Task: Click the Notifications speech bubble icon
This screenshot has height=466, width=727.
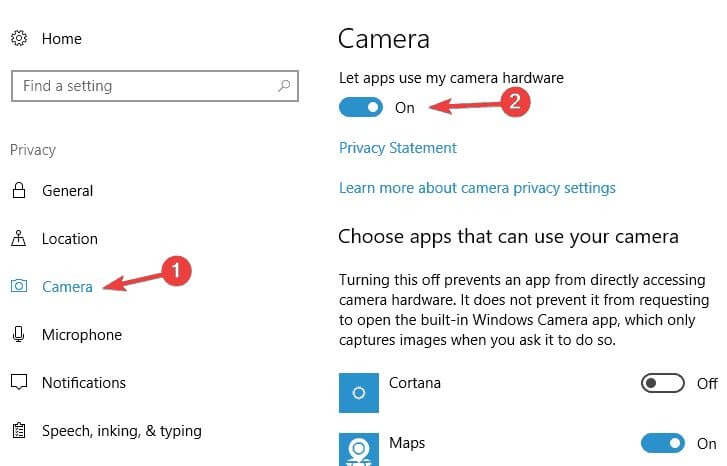Action: pyautogui.click(x=18, y=383)
